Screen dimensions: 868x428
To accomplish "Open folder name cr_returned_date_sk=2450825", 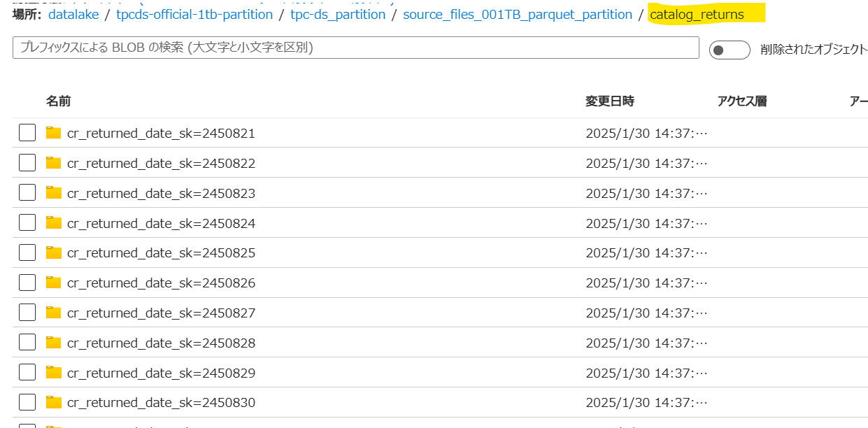I will (x=161, y=253).
